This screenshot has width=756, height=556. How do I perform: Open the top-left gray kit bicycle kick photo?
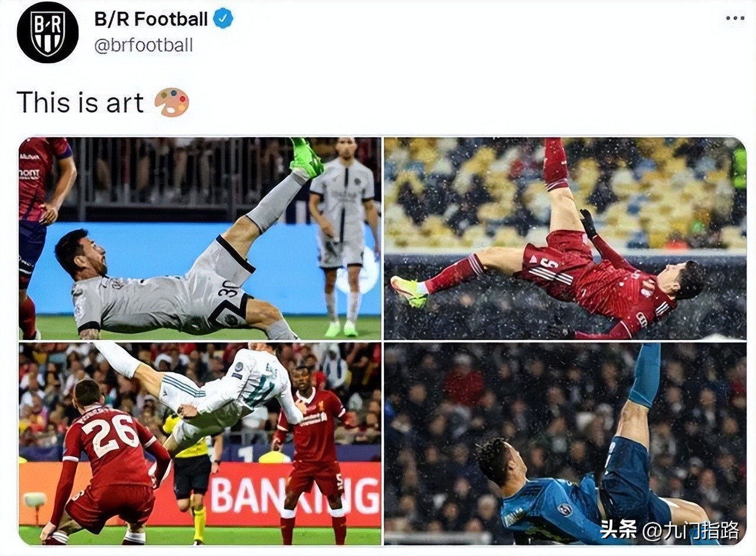point(200,238)
